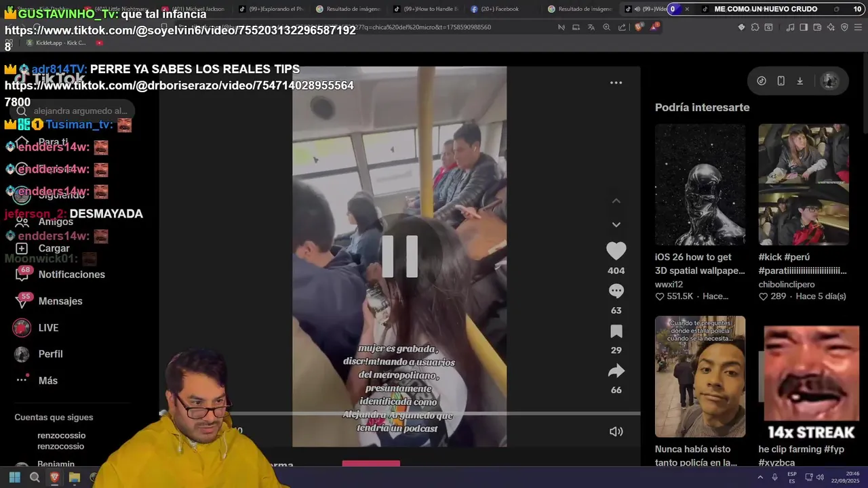
Task: Expand the Más menu in sidebar
Action: [37, 380]
